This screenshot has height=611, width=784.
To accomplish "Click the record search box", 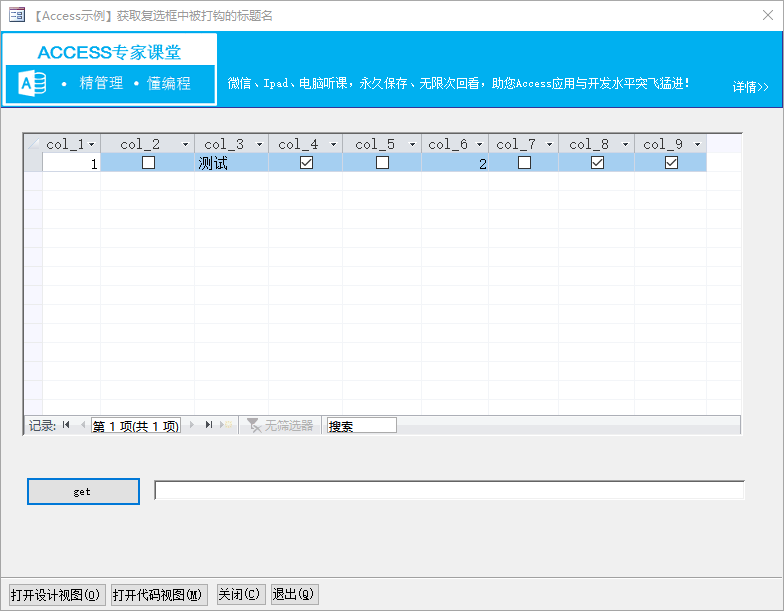I will (x=362, y=426).
